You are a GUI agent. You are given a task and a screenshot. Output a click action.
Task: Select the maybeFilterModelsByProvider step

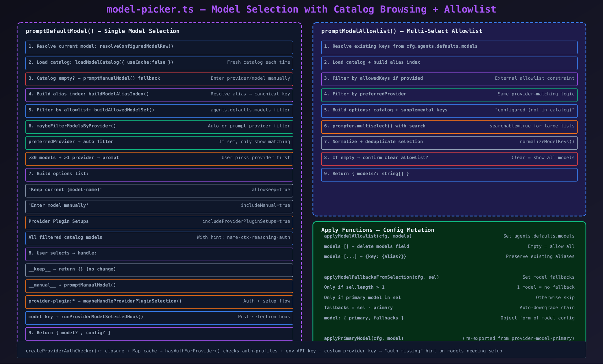[159, 127]
